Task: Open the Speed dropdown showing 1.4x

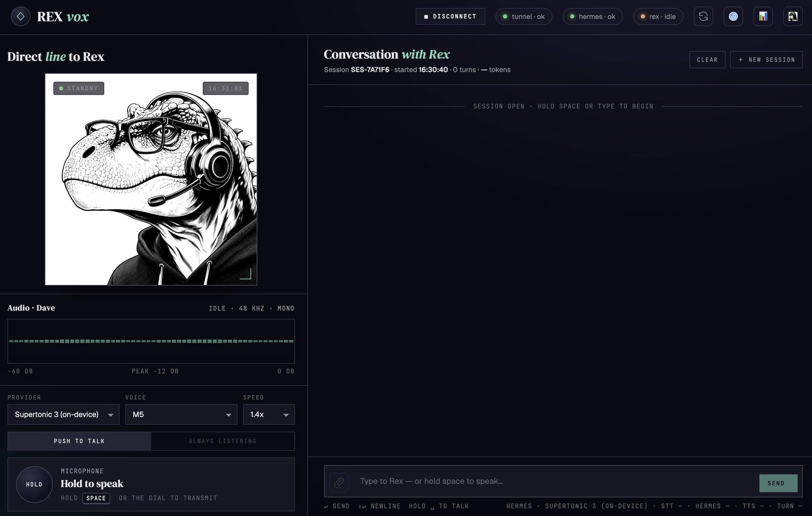Action: click(269, 414)
